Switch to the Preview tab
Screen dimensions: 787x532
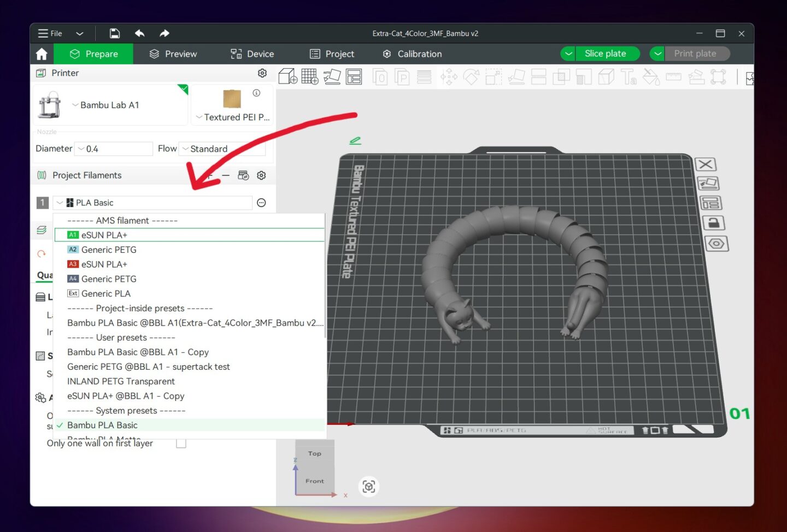173,54
